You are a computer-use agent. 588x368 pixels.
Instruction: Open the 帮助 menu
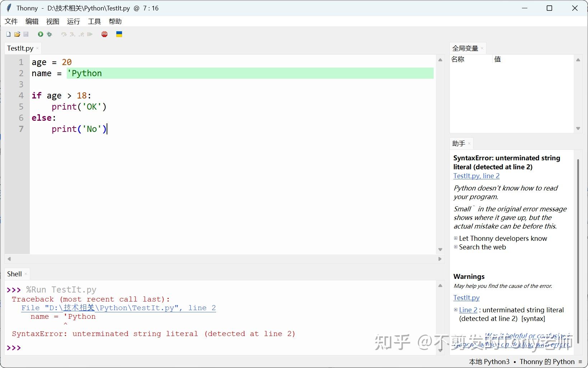pos(115,22)
